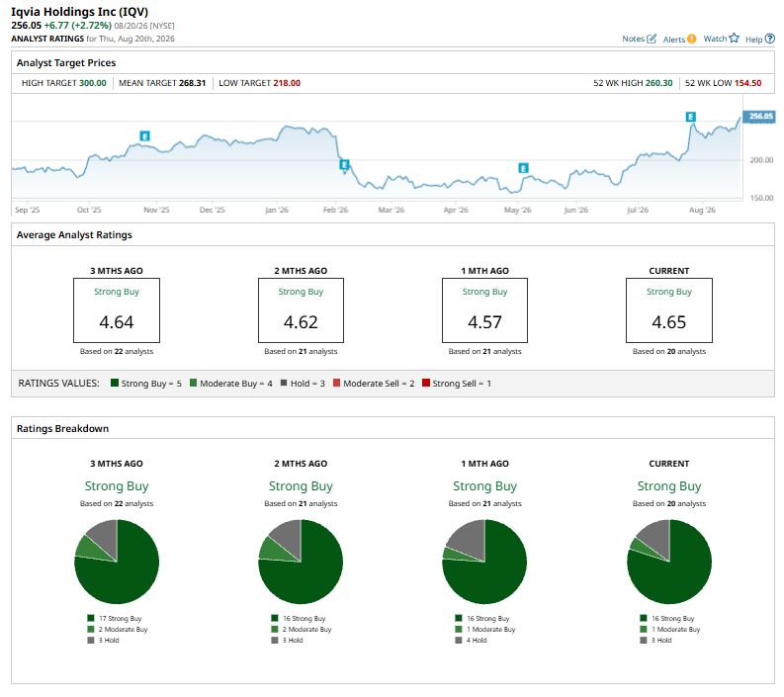Open the Notes pencil icon
This screenshot has width=784, height=697.
(651, 39)
